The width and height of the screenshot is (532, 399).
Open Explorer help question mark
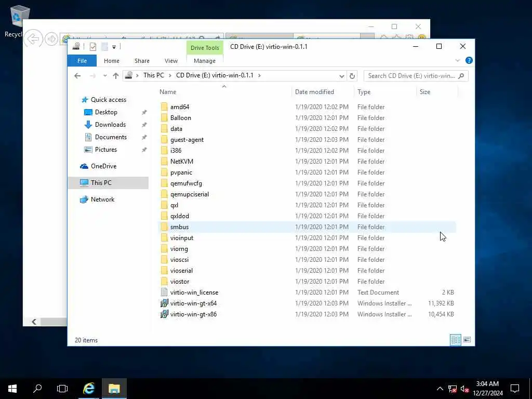pos(469,60)
